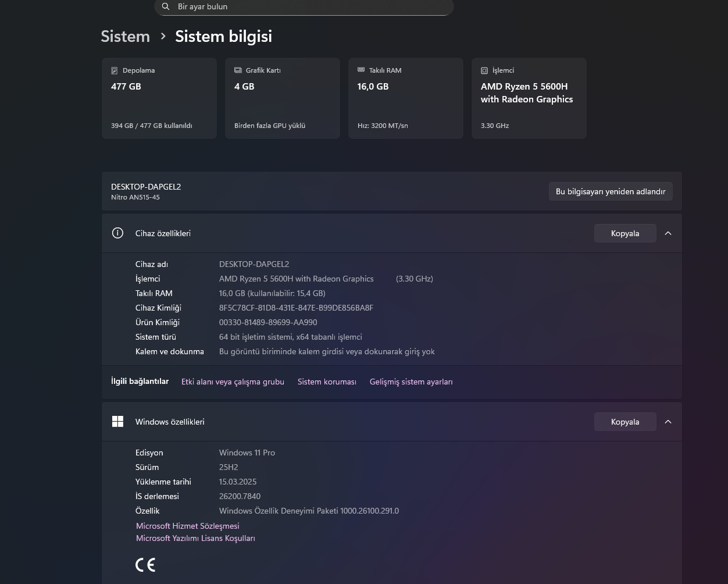This screenshot has height=584, width=728.
Task: Click the Takılı RAM card icon
Action: click(x=361, y=70)
